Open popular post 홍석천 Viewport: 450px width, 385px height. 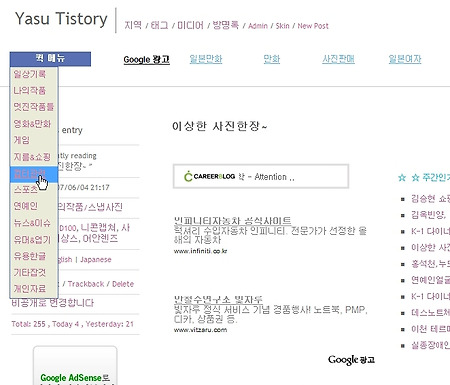click(430, 264)
